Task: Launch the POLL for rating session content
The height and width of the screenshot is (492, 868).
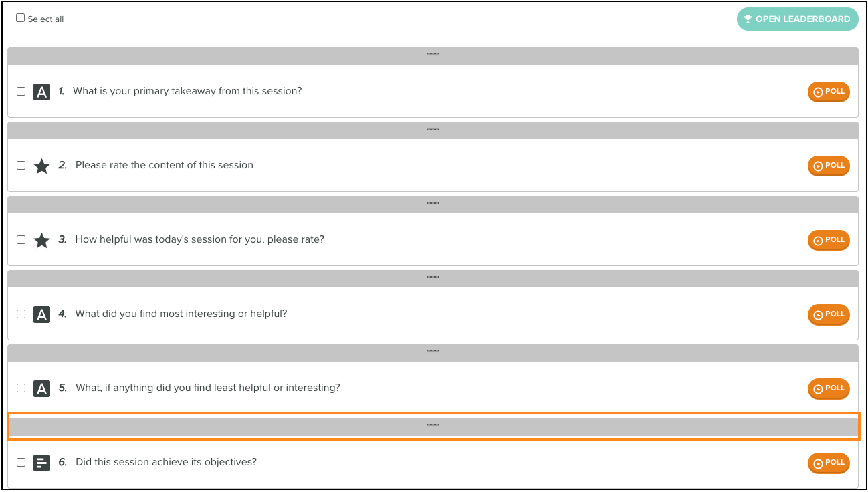Action: (829, 166)
